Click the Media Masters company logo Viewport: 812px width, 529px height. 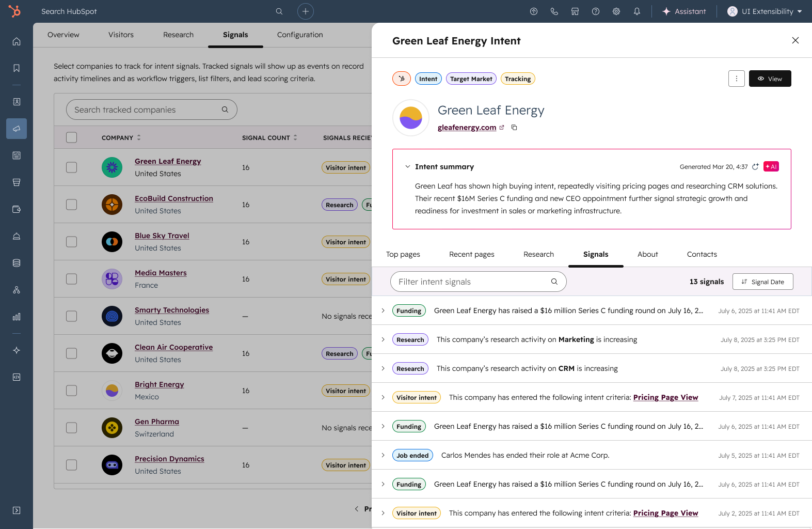112,279
